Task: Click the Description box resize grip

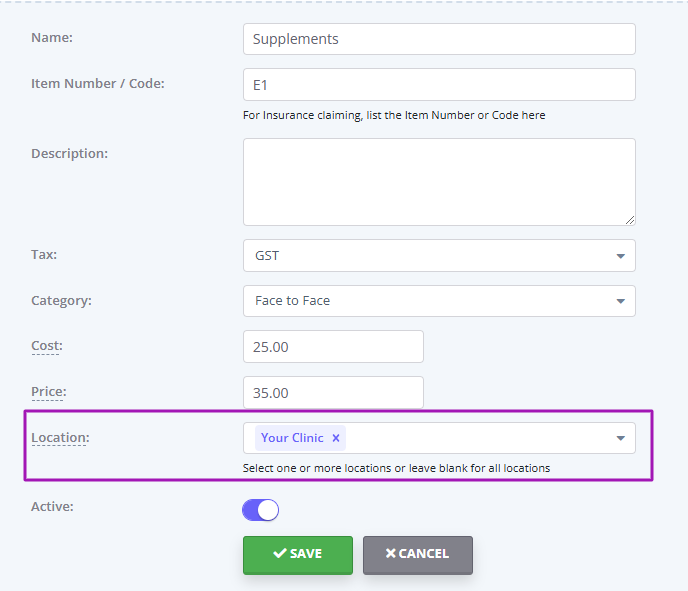Action: (630, 220)
